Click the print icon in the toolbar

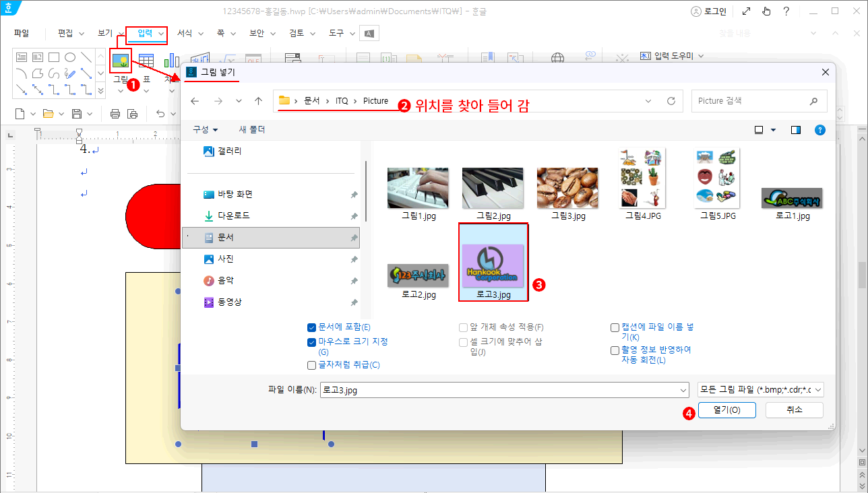[115, 113]
